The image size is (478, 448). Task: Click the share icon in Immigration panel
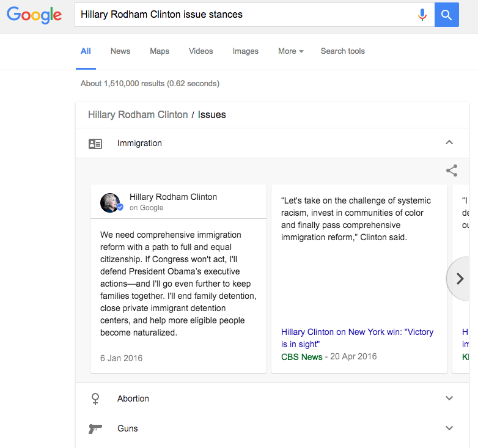click(452, 171)
